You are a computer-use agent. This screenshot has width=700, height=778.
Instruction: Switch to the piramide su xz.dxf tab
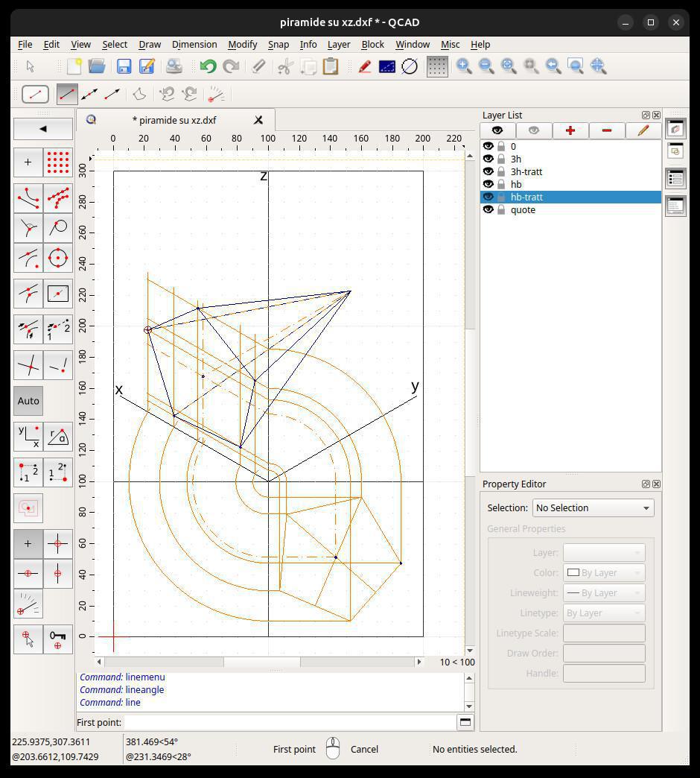[x=174, y=120]
